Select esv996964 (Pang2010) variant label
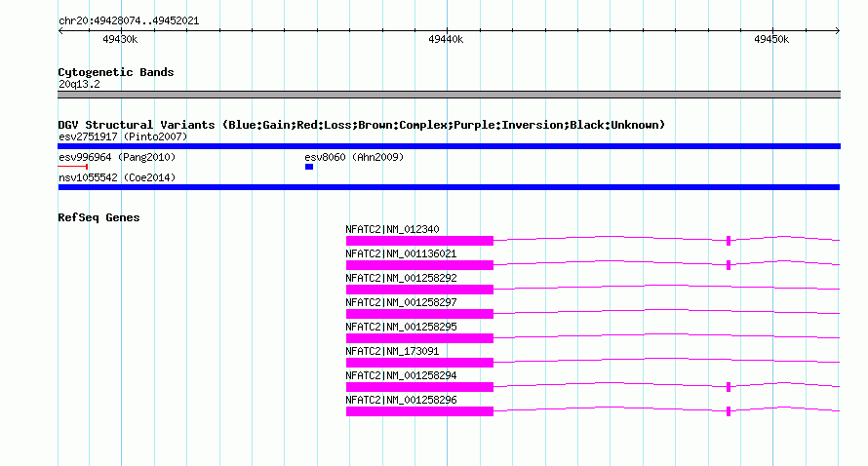Viewport: 868px width, 466px height. [x=117, y=157]
